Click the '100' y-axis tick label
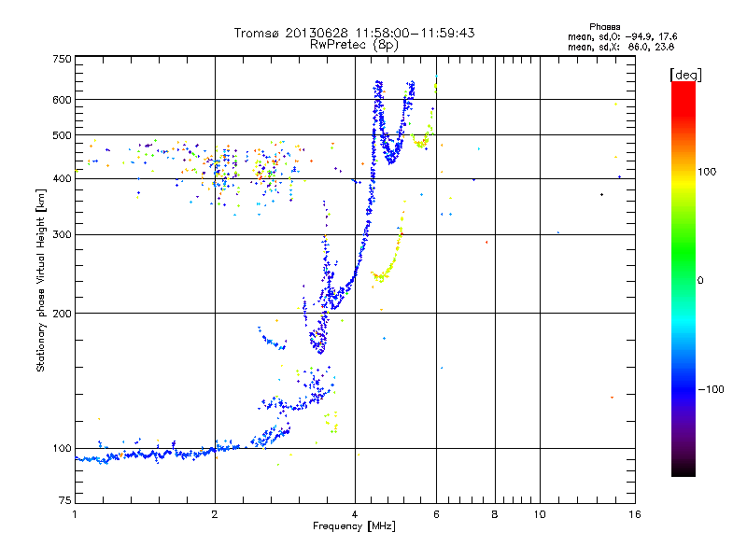 pyautogui.click(x=62, y=448)
